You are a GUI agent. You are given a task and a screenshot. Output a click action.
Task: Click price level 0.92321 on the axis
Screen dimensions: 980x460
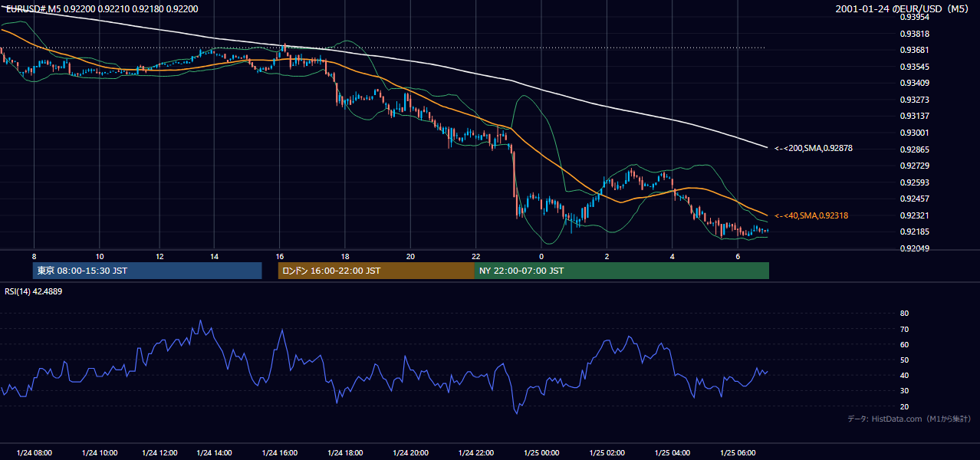tap(914, 215)
